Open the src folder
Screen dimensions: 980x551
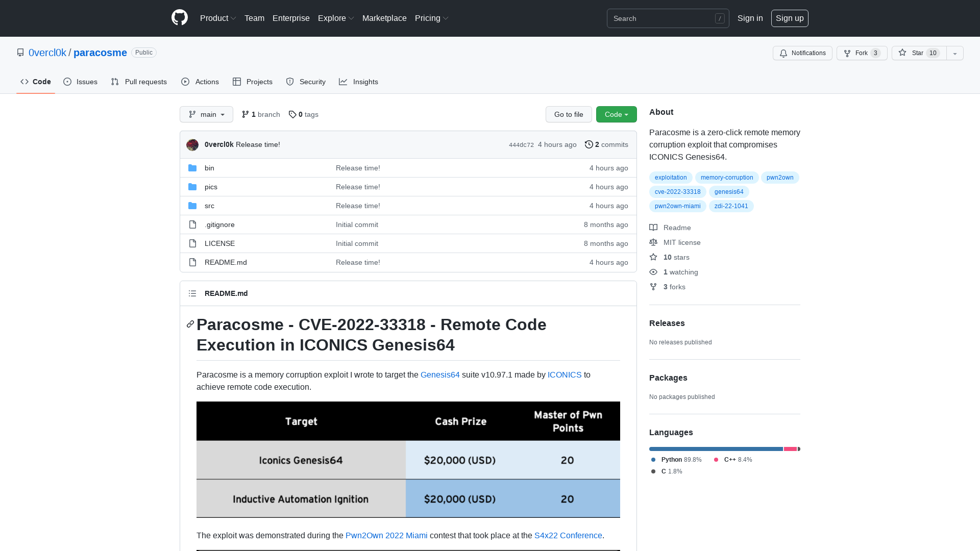[209, 206]
